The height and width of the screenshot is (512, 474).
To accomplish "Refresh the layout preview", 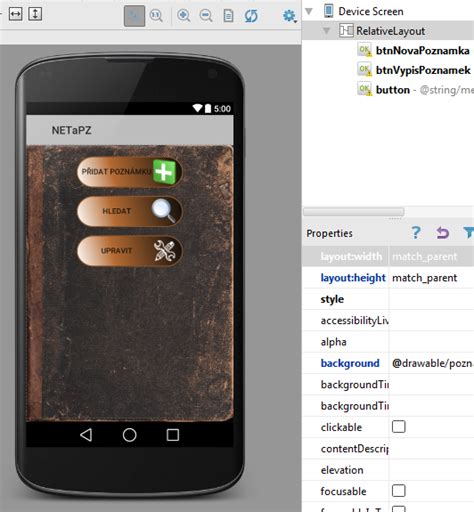I will tap(251, 16).
